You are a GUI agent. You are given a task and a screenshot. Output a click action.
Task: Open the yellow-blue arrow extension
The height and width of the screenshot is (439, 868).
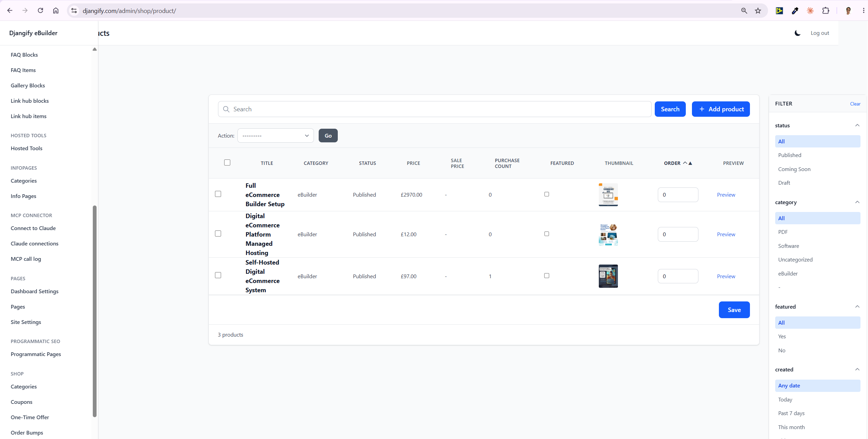tap(779, 11)
